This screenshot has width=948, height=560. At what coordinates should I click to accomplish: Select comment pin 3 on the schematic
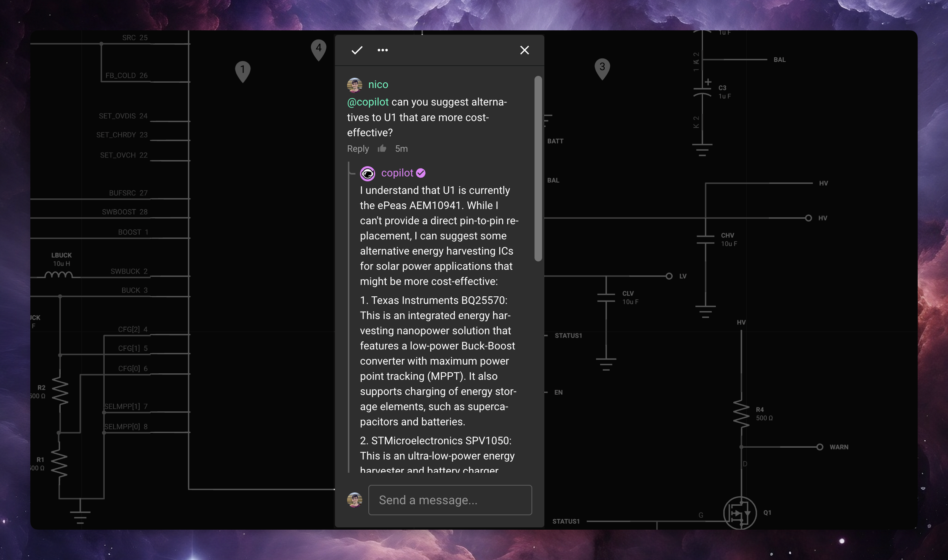coord(602,68)
